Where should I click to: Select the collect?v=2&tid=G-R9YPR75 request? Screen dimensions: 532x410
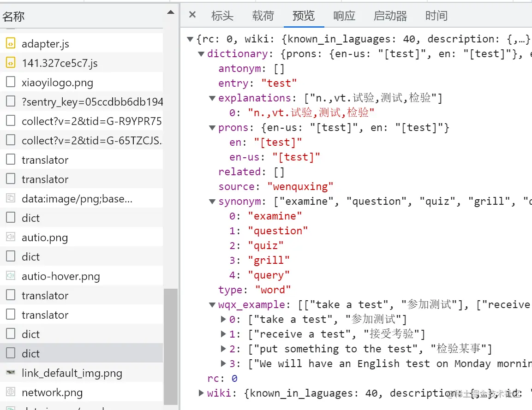(81, 121)
